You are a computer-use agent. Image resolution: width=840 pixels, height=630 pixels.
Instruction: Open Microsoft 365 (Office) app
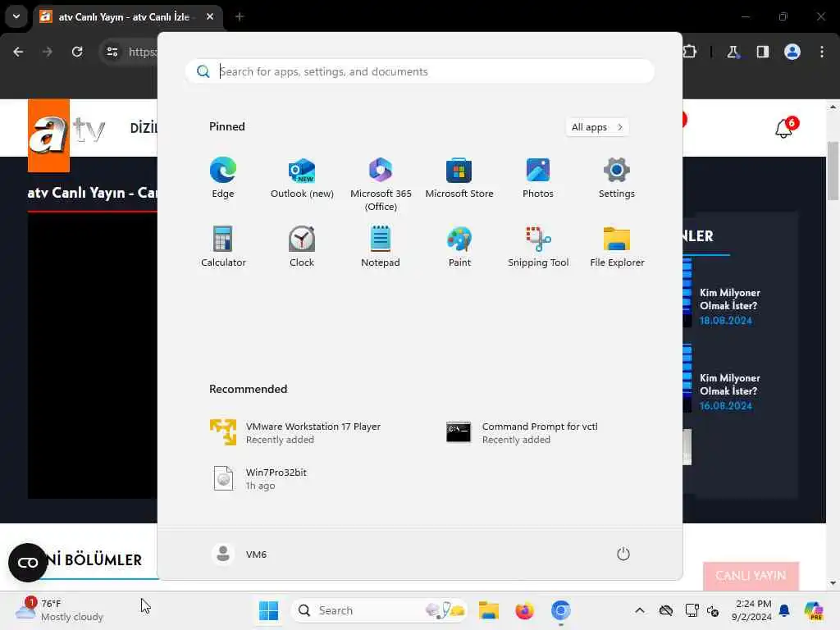[x=381, y=185]
